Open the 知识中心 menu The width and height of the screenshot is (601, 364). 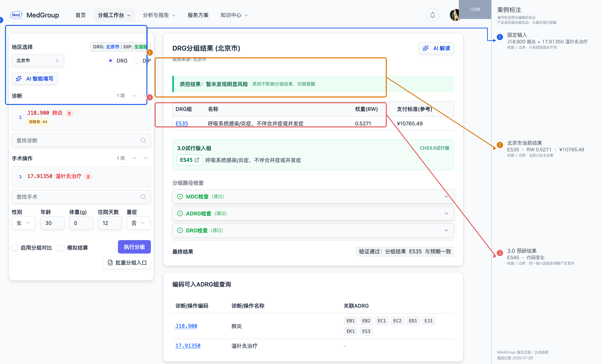tap(234, 15)
